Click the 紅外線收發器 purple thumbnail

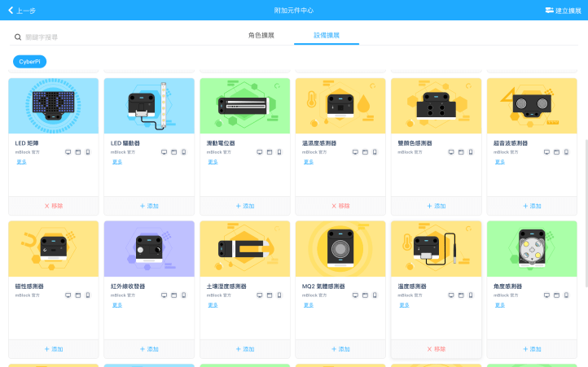pos(149,249)
